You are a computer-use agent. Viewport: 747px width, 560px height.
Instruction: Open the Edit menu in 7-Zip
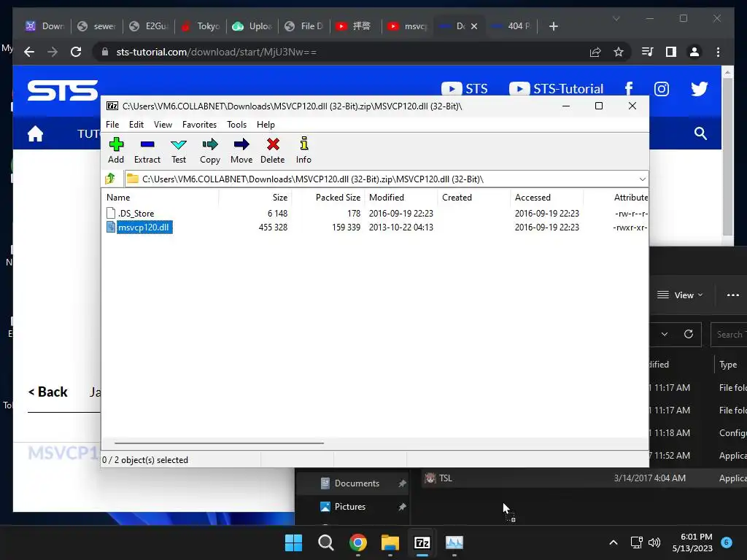tap(136, 124)
